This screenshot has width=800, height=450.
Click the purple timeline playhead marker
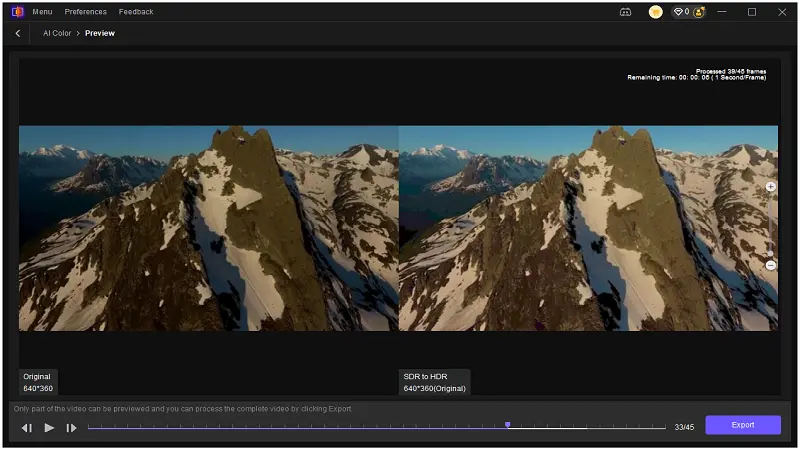[x=508, y=425]
